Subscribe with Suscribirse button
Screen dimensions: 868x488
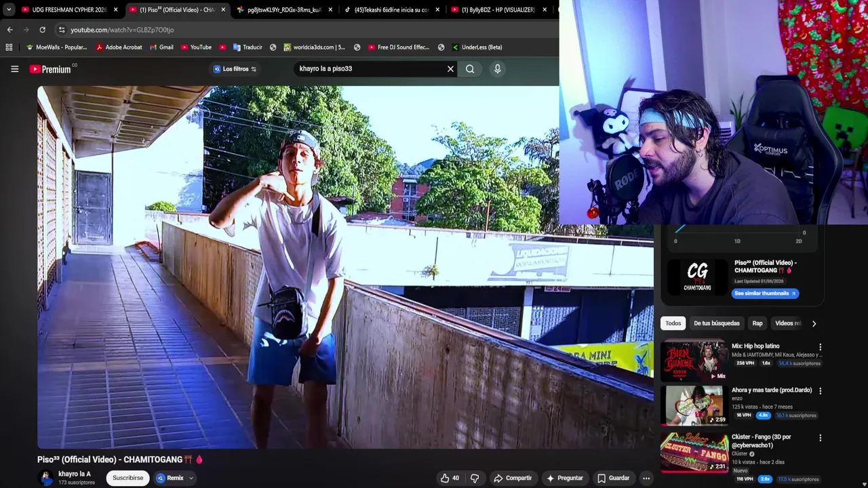pos(127,478)
